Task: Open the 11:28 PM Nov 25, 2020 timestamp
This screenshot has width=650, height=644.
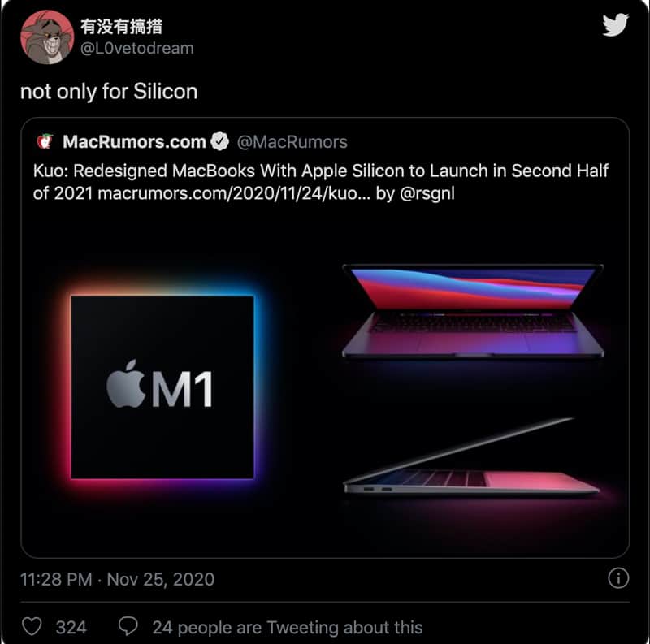Action: (x=117, y=579)
